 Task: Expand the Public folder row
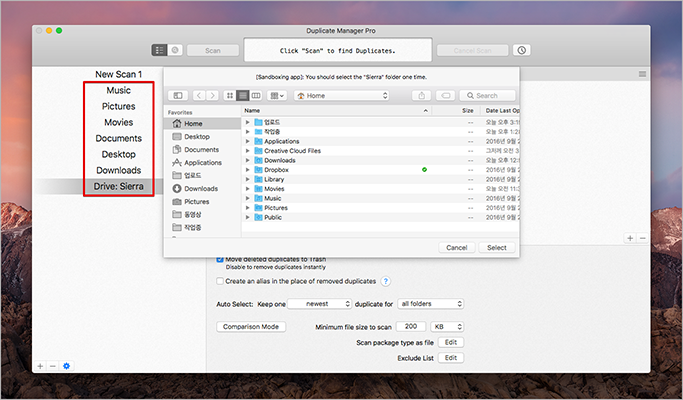point(247,217)
